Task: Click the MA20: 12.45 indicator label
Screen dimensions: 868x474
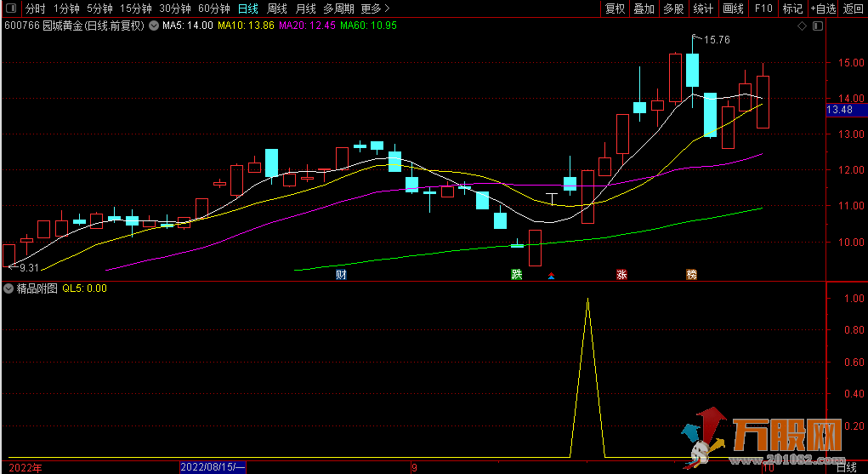Action: [307, 26]
